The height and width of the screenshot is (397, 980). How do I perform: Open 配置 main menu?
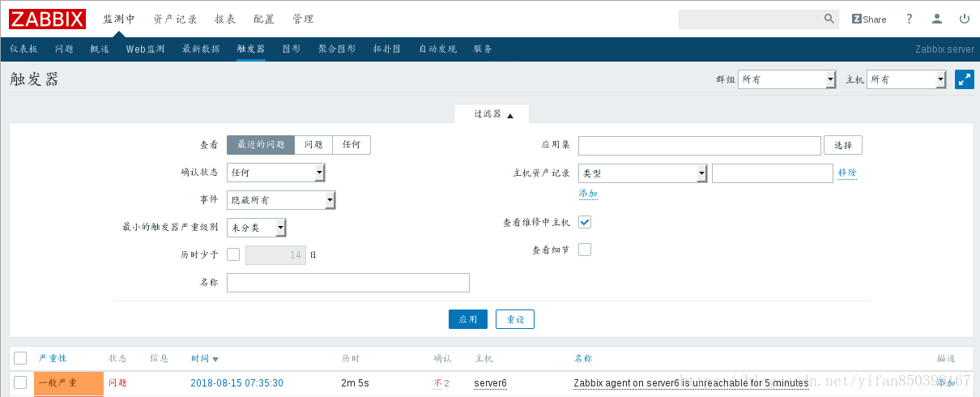pyautogui.click(x=264, y=19)
